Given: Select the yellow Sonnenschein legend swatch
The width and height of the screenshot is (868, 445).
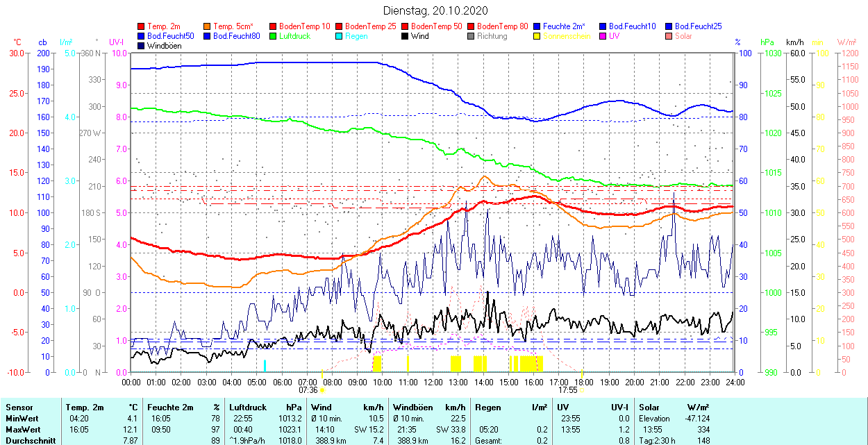Looking at the screenshot, I should [x=537, y=36].
